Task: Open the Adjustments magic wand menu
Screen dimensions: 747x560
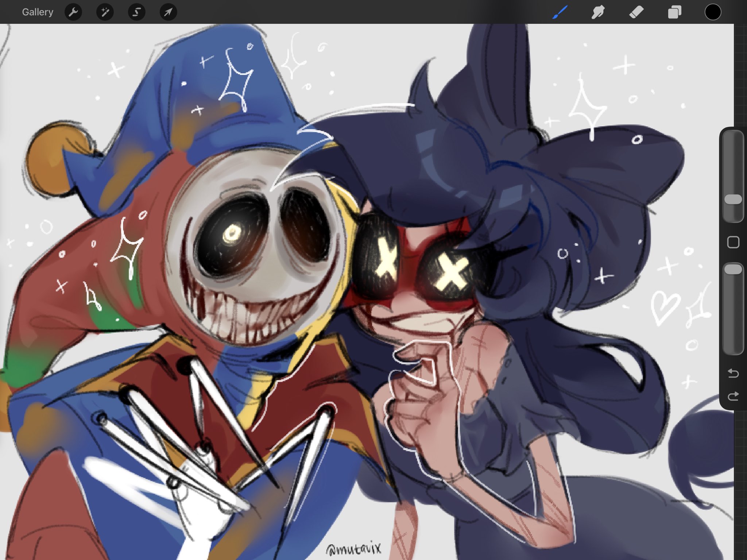Action: point(105,12)
